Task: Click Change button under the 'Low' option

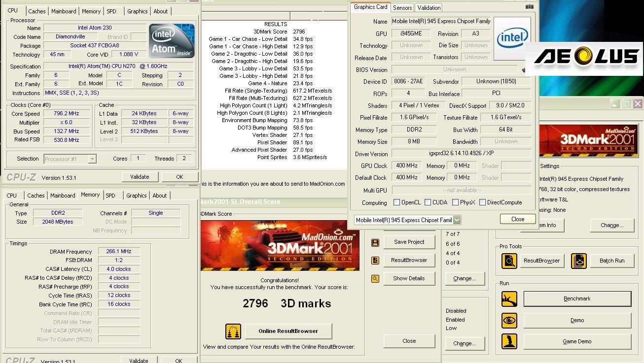Action: (x=465, y=343)
